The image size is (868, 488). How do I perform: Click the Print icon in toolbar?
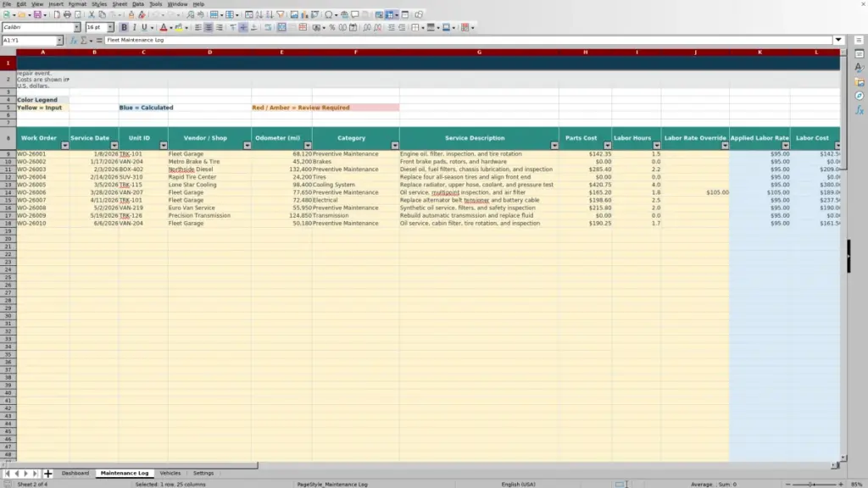point(67,15)
